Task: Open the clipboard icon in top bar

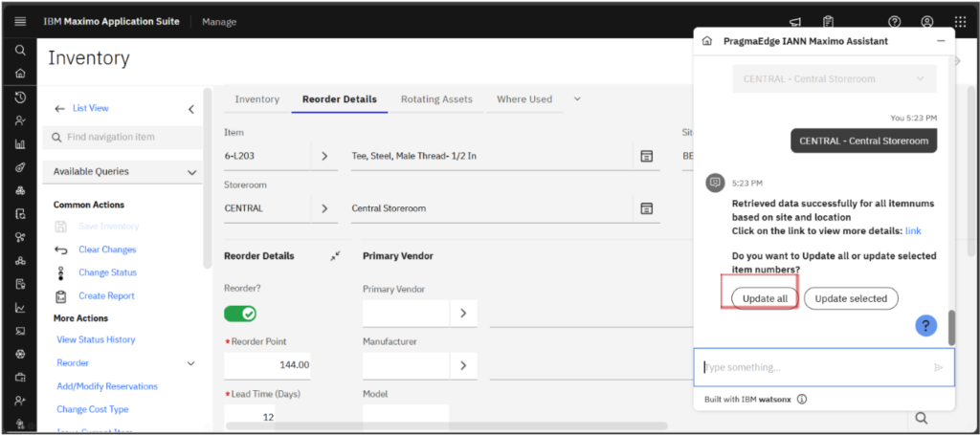Action: [x=828, y=22]
